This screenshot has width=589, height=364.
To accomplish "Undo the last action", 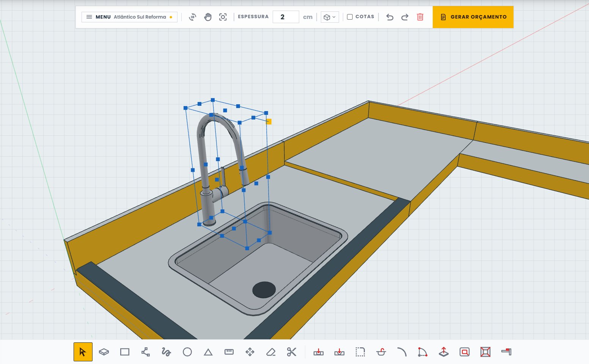I will click(x=390, y=17).
